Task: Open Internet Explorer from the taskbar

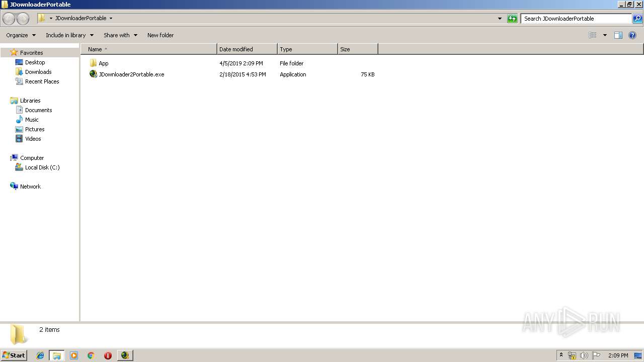Action: [x=40, y=355]
